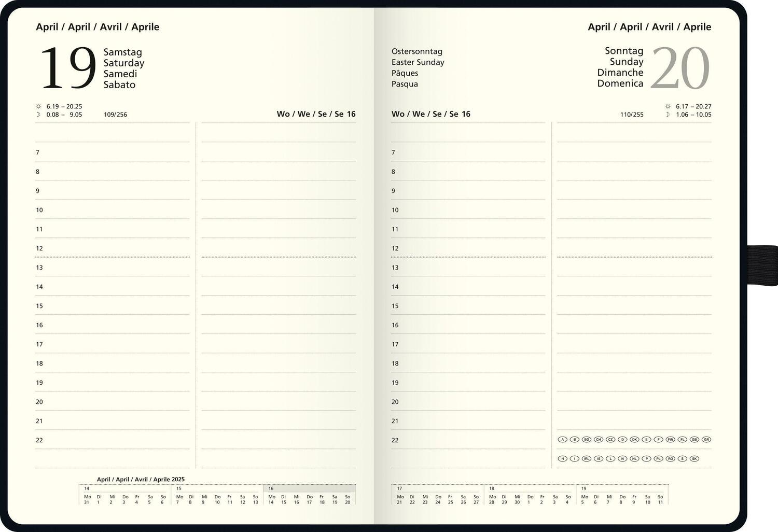Click the Easter Sunday holiday label
This screenshot has width=778, height=532.
pyautogui.click(x=418, y=62)
